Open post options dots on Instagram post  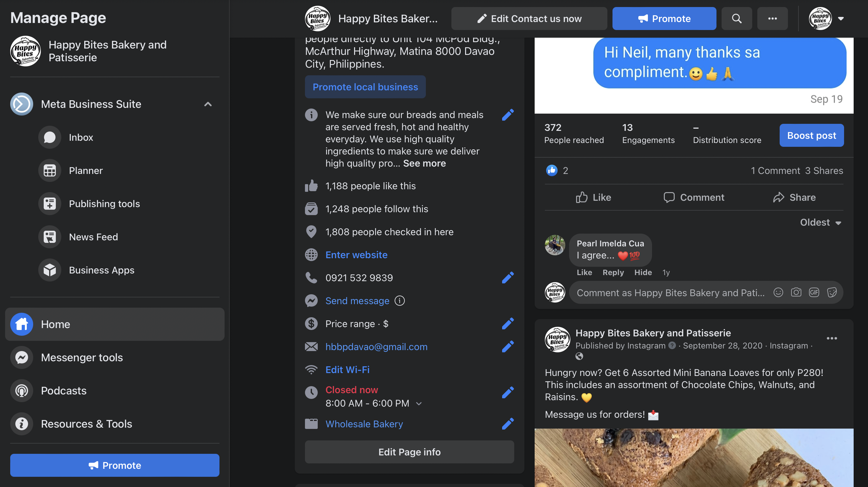(x=831, y=338)
